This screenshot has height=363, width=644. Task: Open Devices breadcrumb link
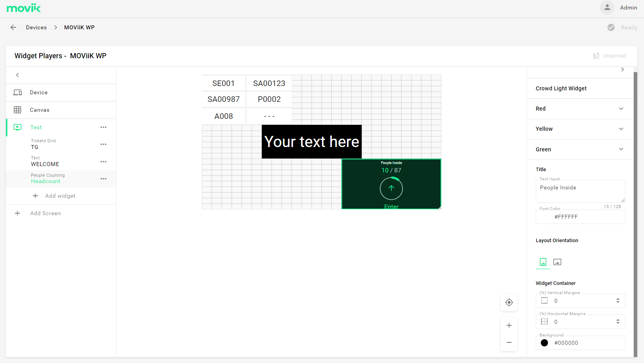point(36,27)
